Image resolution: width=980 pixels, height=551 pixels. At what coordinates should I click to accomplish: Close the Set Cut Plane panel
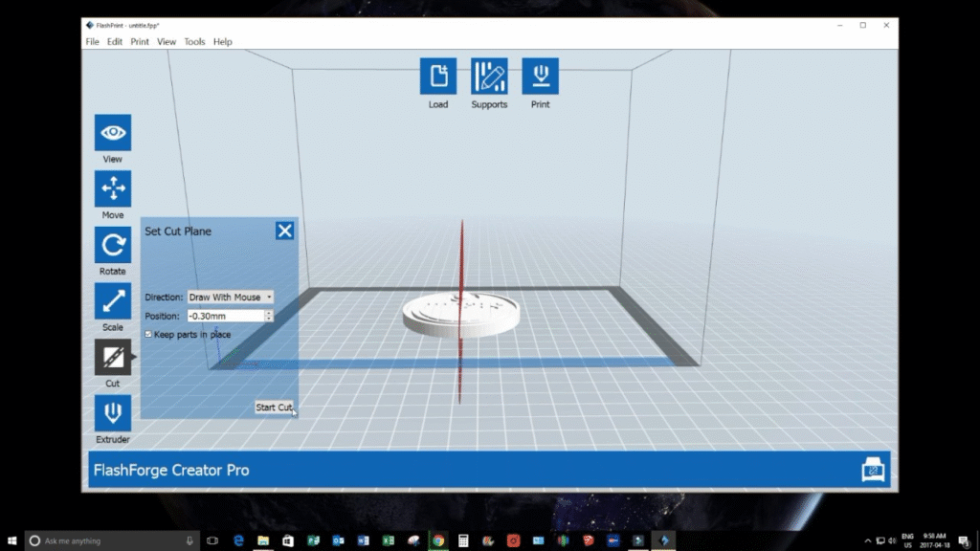click(284, 231)
